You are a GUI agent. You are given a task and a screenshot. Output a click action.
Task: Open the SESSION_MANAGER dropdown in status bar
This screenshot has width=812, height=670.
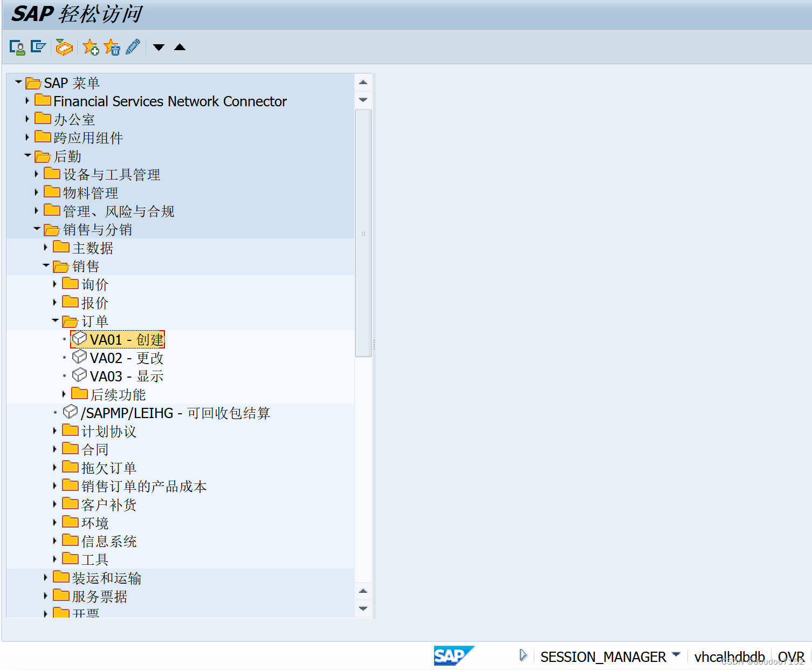677,657
